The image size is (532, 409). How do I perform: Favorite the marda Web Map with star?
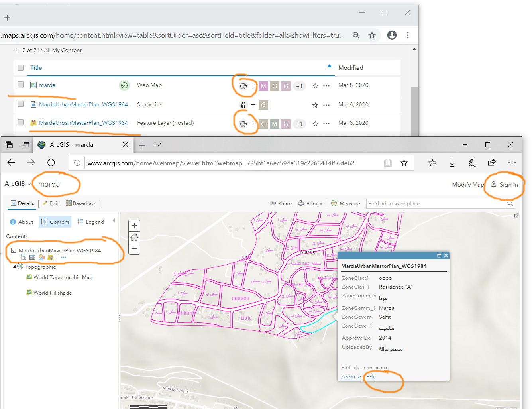[x=315, y=86]
